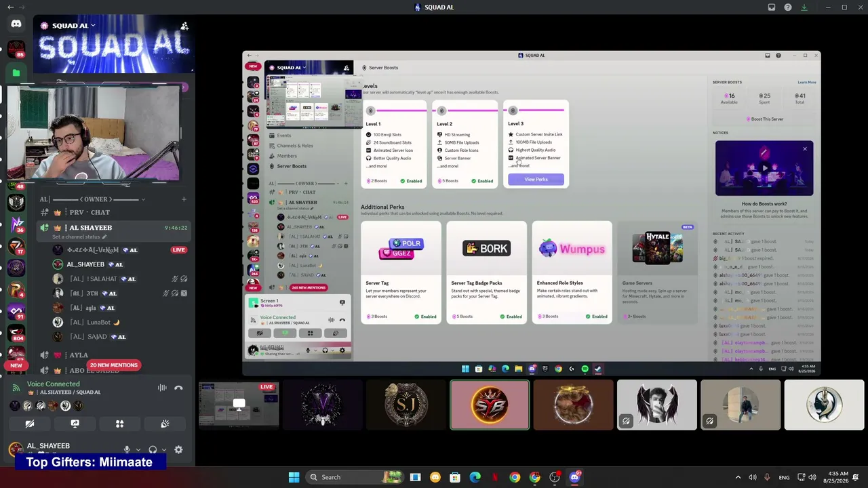868x488 pixels.
Task: Click the green download update icon
Action: [804, 7]
